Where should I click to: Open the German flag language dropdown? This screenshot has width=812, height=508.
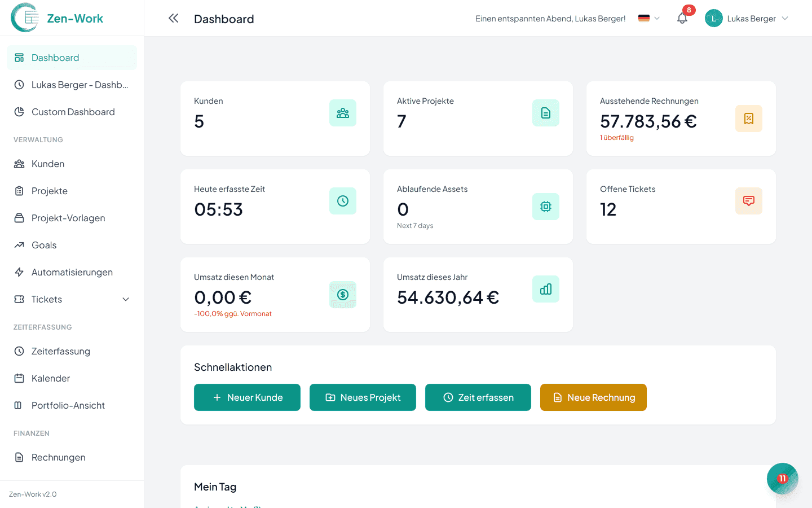[649, 19]
